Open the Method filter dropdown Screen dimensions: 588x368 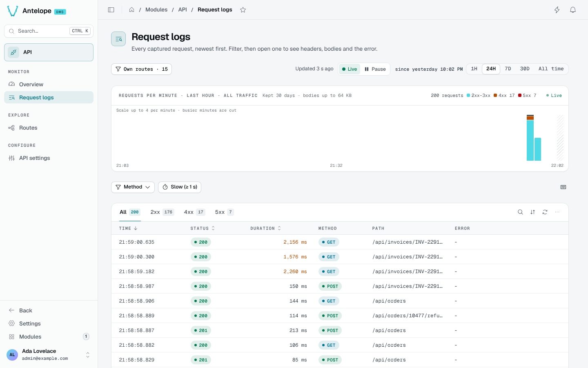click(133, 187)
